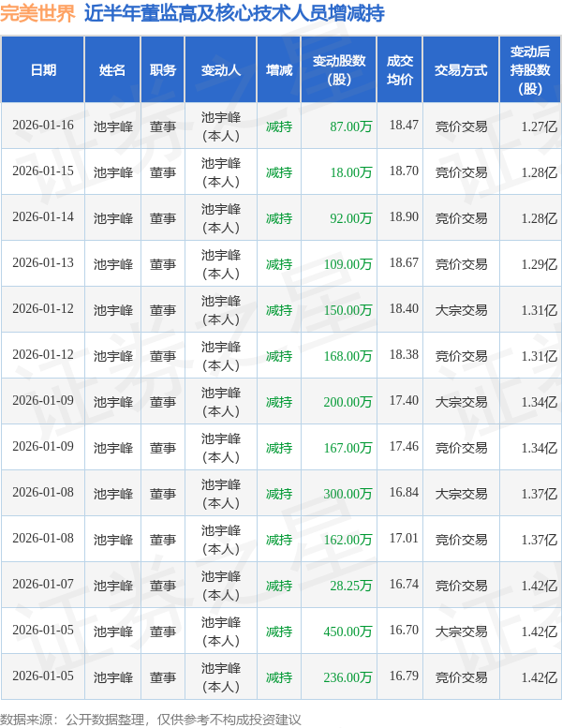The image size is (562, 728).
Task: Click the 职务 column header
Action: [x=163, y=70]
